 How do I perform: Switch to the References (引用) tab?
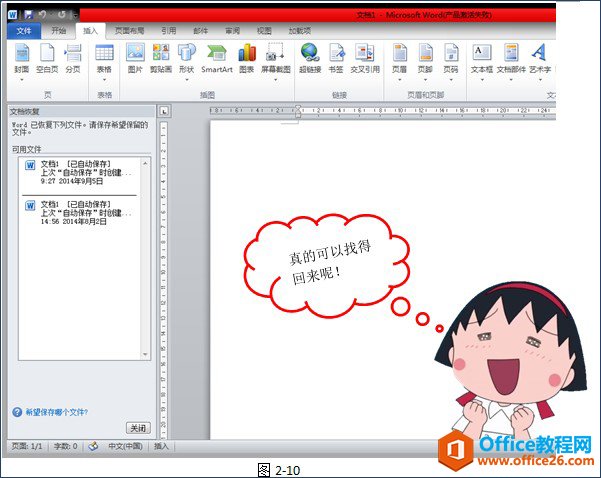168,31
